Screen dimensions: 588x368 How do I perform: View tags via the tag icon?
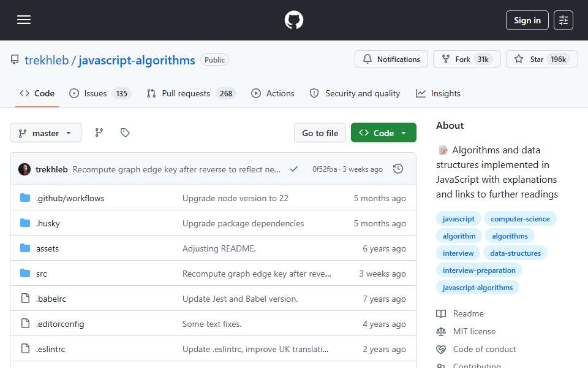click(125, 132)
